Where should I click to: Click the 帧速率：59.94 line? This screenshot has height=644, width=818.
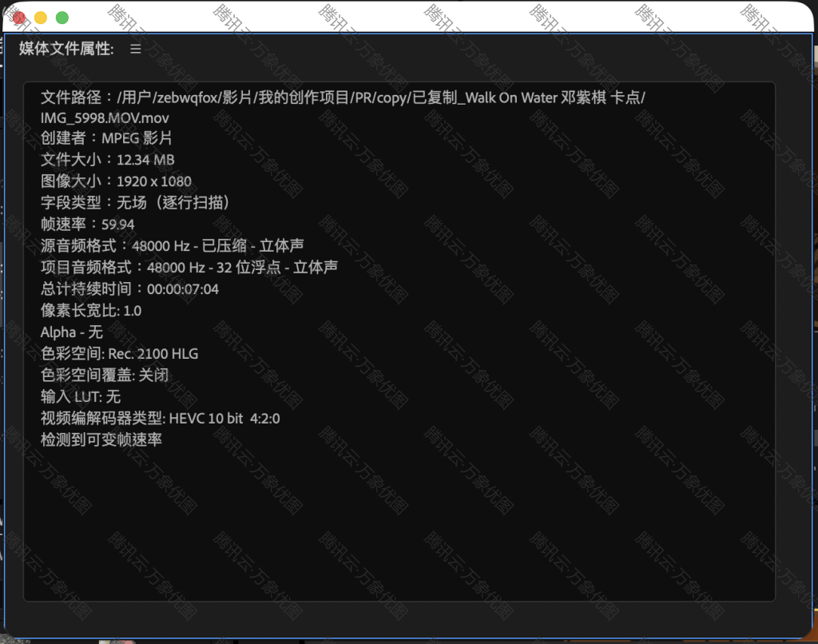tap(88, 225)
